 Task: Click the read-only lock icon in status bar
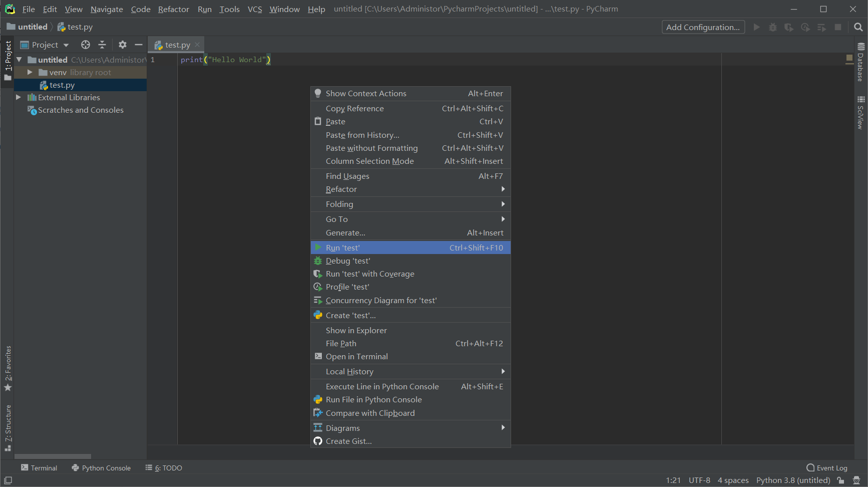841,480
